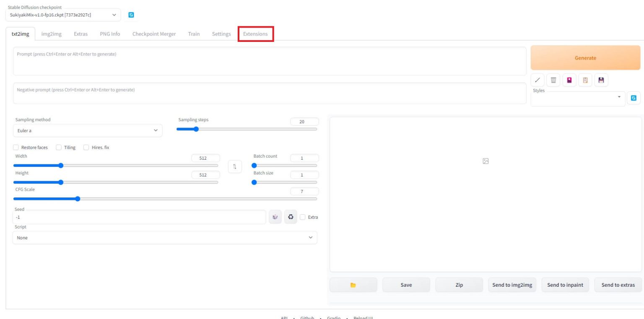644x319 pixels.
Task: Set a random seed with the dice icon
Action: click(275, 217)
